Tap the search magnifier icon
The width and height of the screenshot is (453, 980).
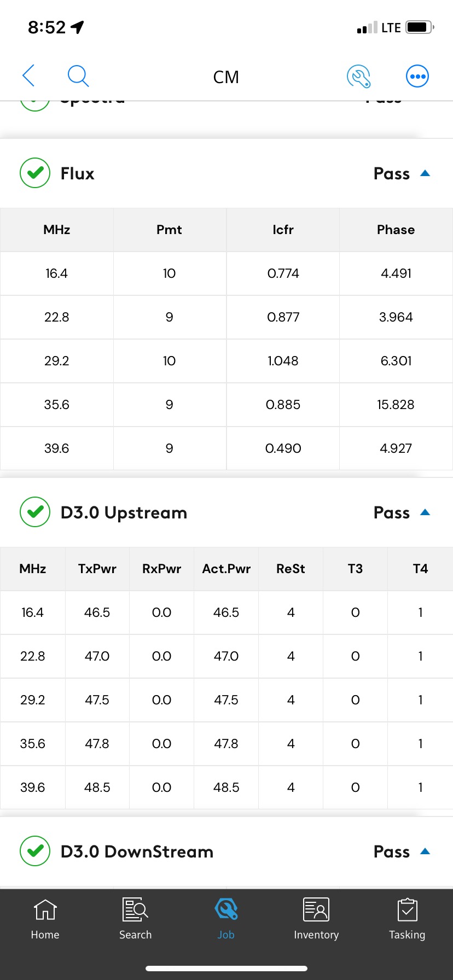(x=78, y=76)
